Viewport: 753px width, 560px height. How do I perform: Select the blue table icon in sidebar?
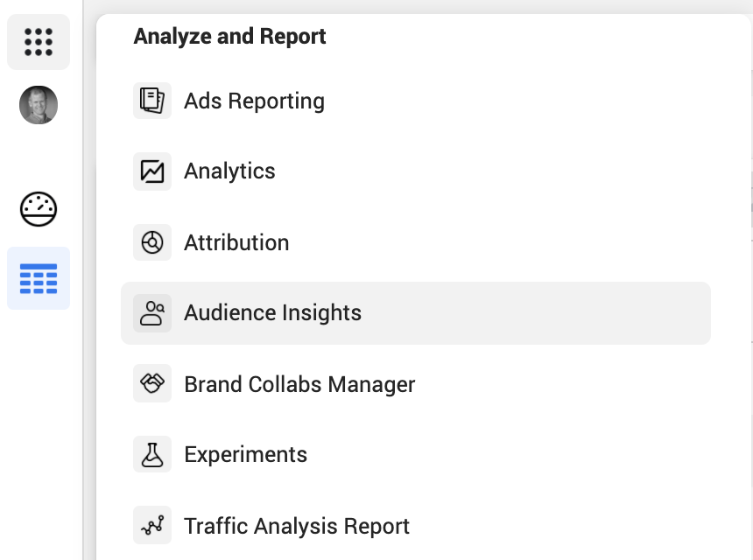pyautogui.click(x=39, y=278)
